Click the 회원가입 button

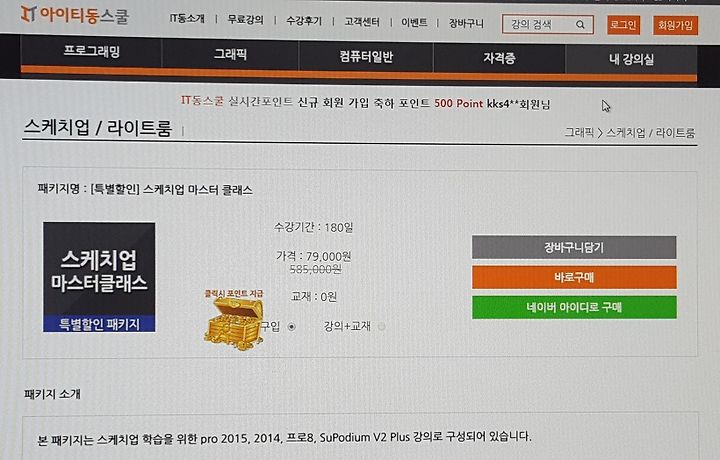click(x=675, y=25)
